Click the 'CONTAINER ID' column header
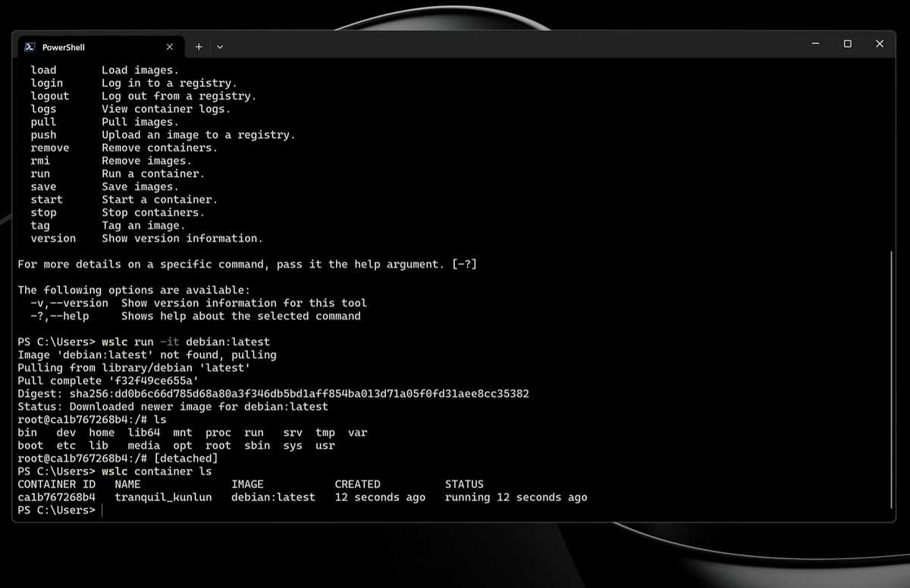Image resolution: width=910 pixels, height=588 pixels. click(x=57, y=484)
